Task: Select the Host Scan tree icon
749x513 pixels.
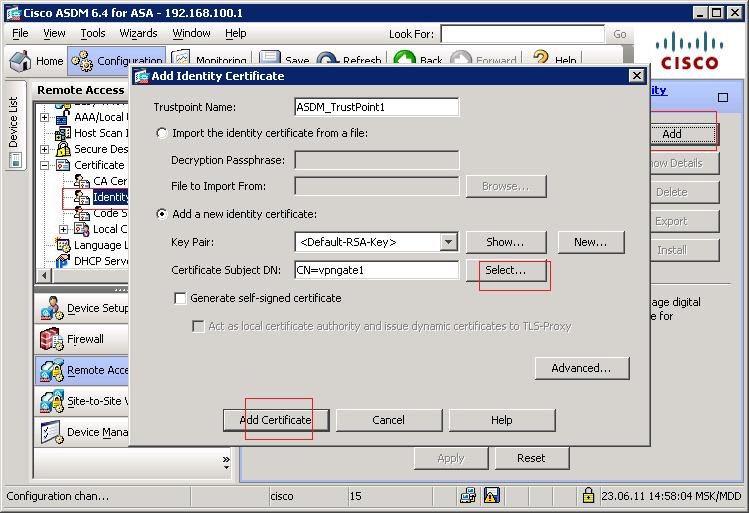Action: [63, 133]
